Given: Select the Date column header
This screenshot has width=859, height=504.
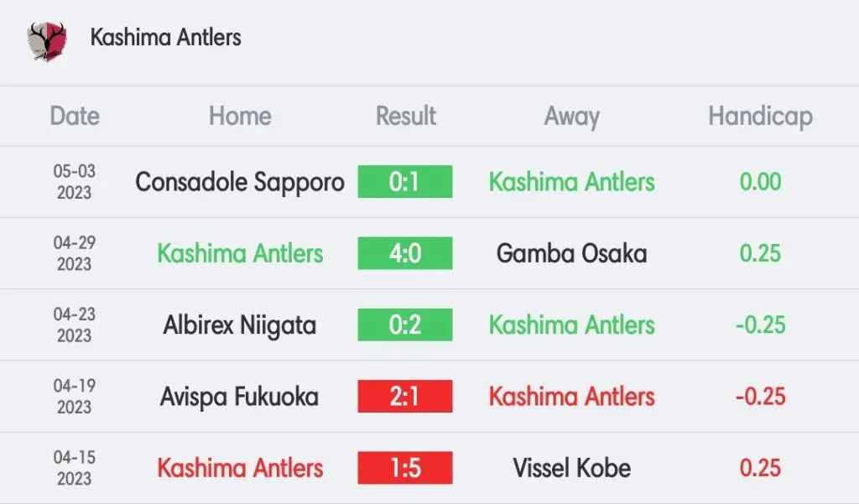Looking at the screenshot, I should [x=75, y=116].
